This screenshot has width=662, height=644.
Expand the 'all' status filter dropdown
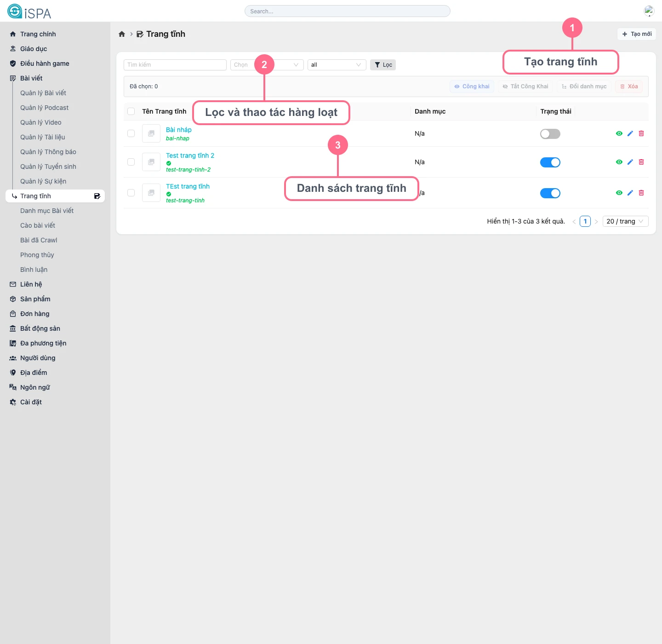[x=337, y=65]
